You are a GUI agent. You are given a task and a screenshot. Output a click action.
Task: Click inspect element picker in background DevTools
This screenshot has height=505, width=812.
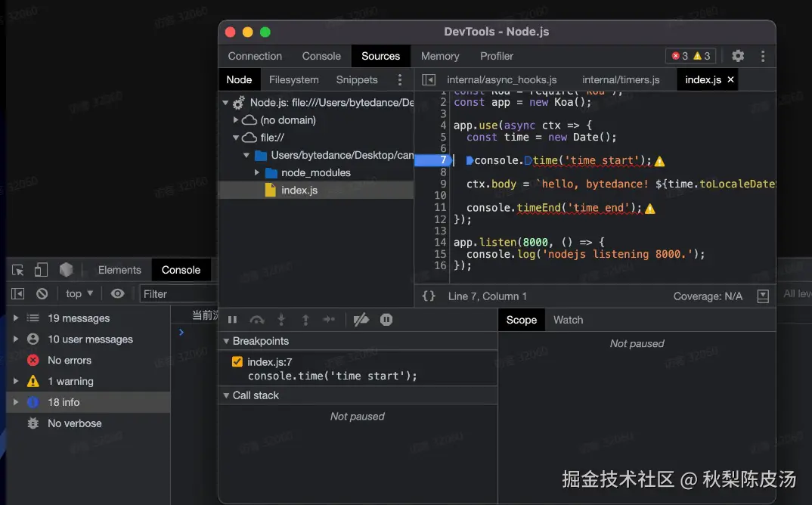[17, 270]
